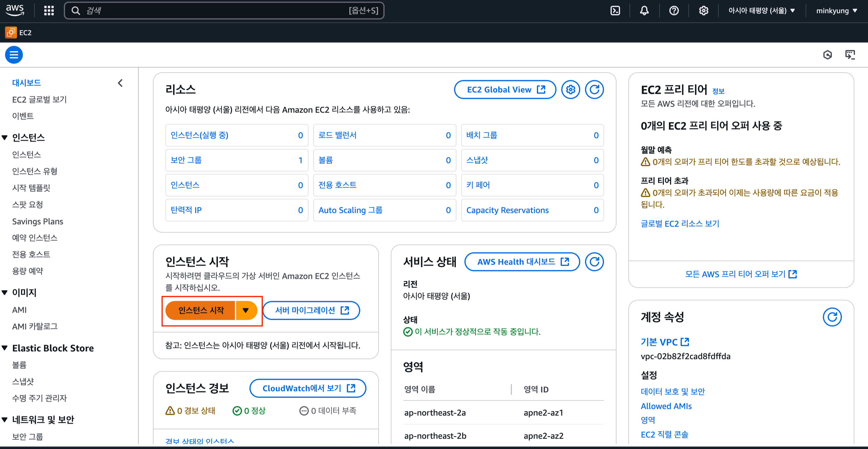Open 시작 템플릿 in sidebar
Image resolution: width=868 pixels, height=449 pixels.
pyautogui.click(x=31, y=188)
